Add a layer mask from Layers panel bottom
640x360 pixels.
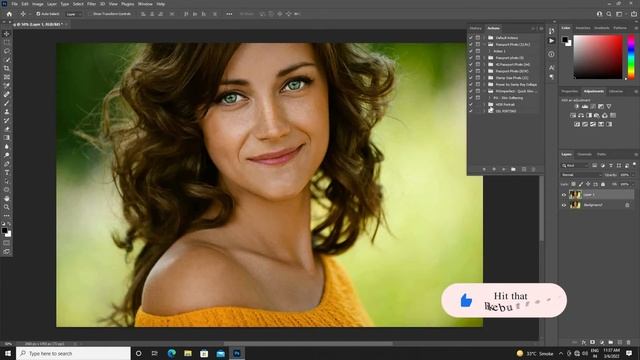(x=593, y=342)
